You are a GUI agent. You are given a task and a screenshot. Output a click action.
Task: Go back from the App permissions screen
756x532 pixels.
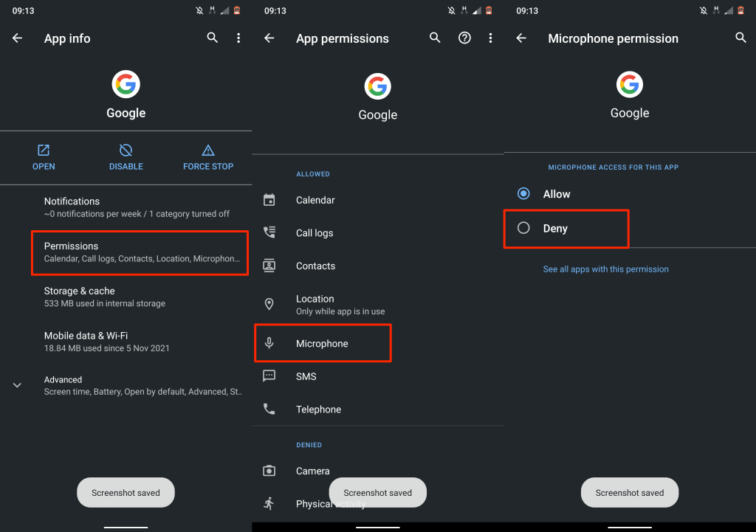click(x=269, y=38)
